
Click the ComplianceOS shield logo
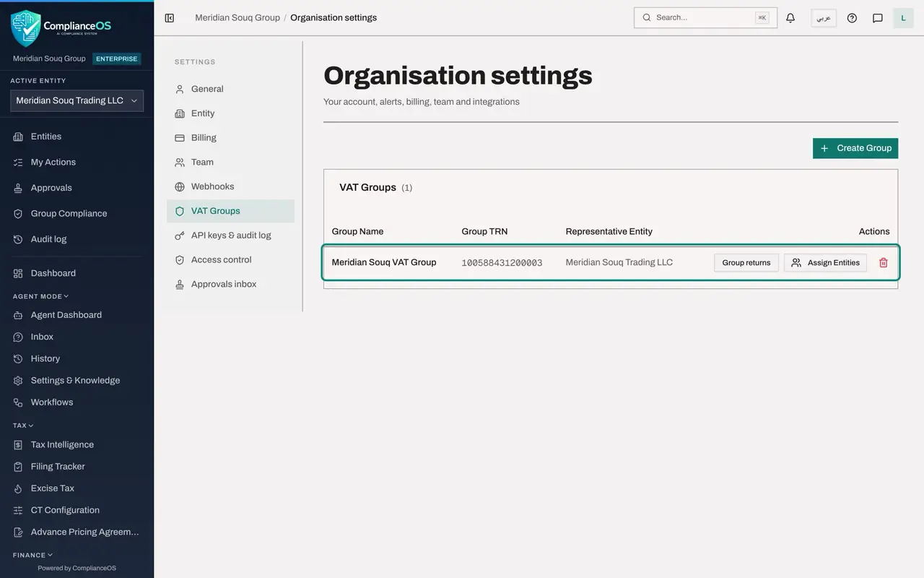tap(25, 27)
